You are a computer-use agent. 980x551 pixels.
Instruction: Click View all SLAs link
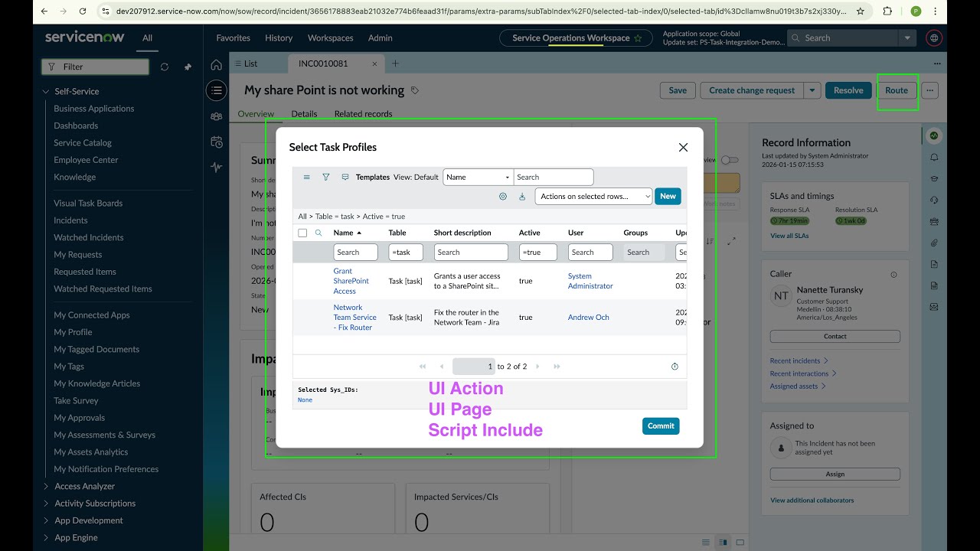point(789,236)
